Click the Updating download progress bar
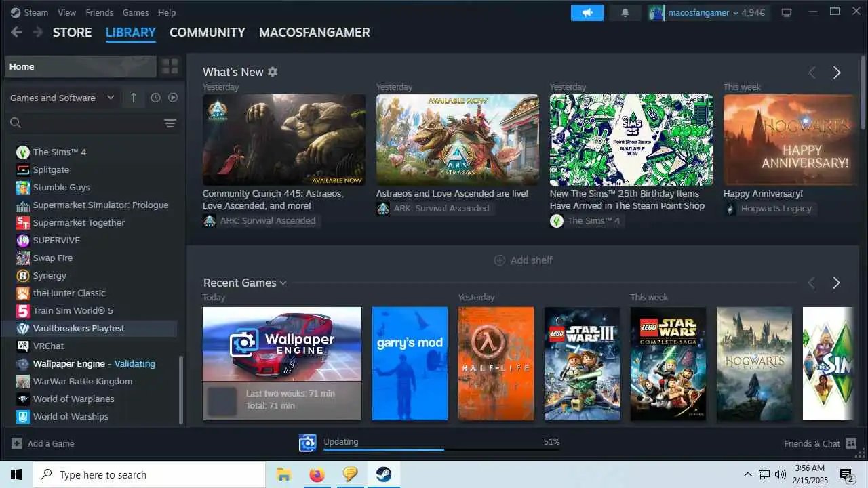This screenshot has height=488, width=868. tap(441, 449)
